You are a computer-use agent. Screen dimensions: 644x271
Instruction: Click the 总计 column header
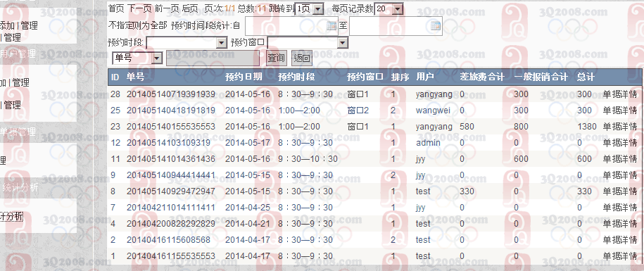[x=586, y=77]
